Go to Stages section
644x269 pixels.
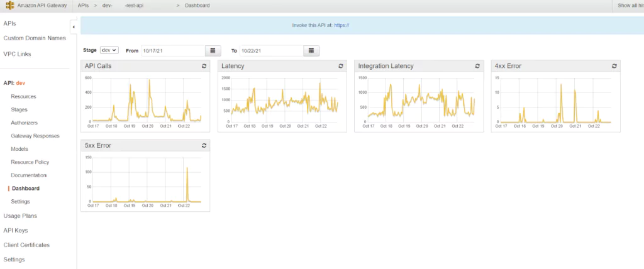click(x=19, y=109)
